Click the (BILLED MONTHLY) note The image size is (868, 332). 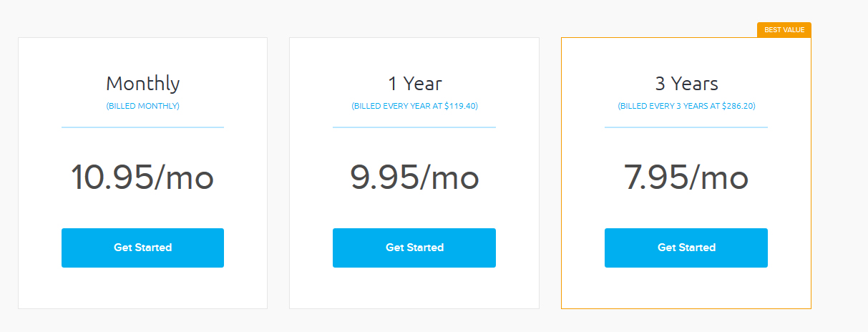[142, 106]
